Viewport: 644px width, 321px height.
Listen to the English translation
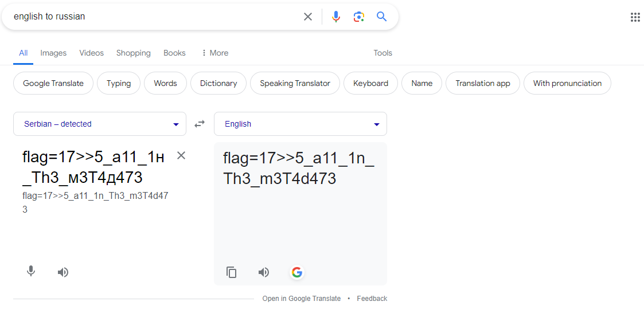pos(264,272)
